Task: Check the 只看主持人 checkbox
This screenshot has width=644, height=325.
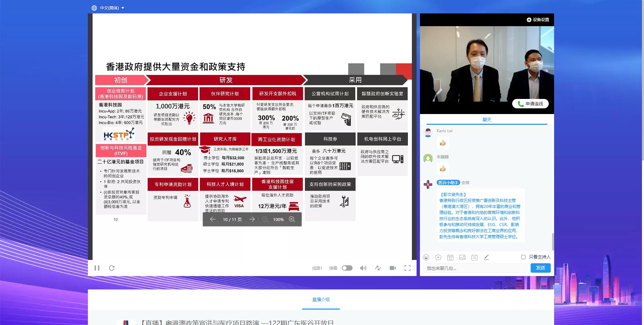Action: coord(523,257)
